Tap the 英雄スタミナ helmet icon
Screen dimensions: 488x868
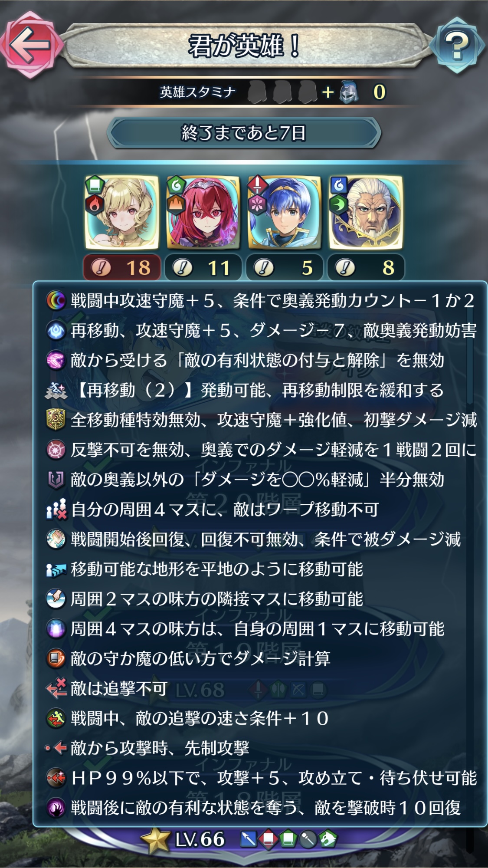pos(349,92)
